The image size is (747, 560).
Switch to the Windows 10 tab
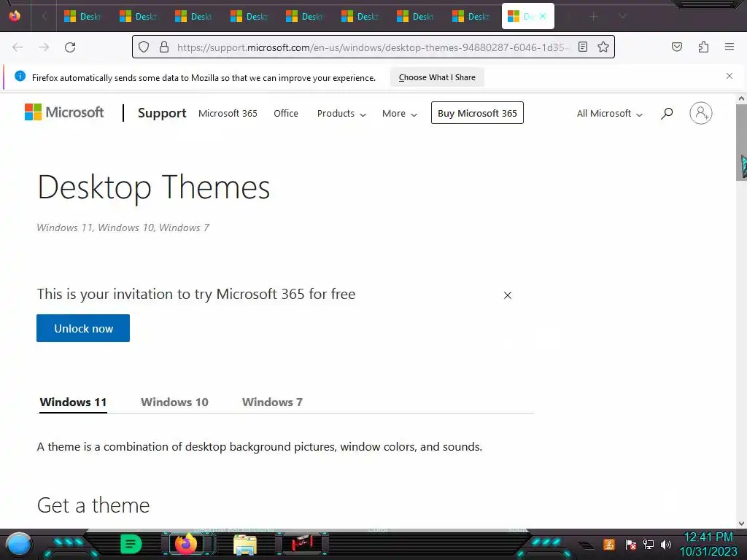(174, 402)
